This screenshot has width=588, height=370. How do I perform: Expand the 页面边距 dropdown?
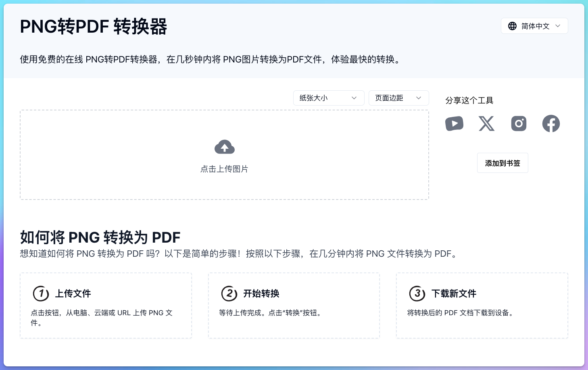tap(398, 98)
